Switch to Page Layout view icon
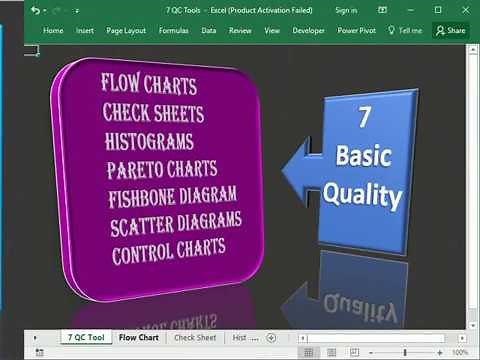The height and width of the screenshot is (360, 480). 332,352
